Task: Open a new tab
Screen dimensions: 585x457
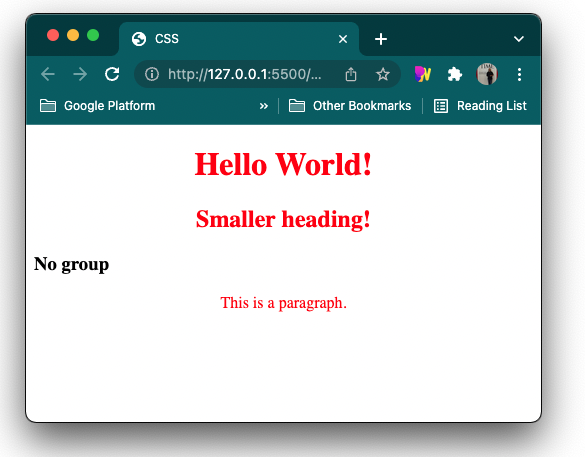Action: point(381,39)
